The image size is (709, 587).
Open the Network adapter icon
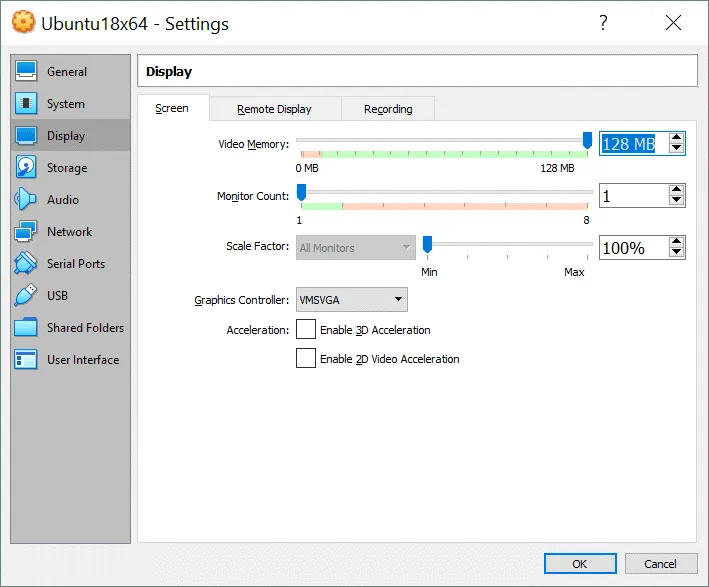pos(27,232)
